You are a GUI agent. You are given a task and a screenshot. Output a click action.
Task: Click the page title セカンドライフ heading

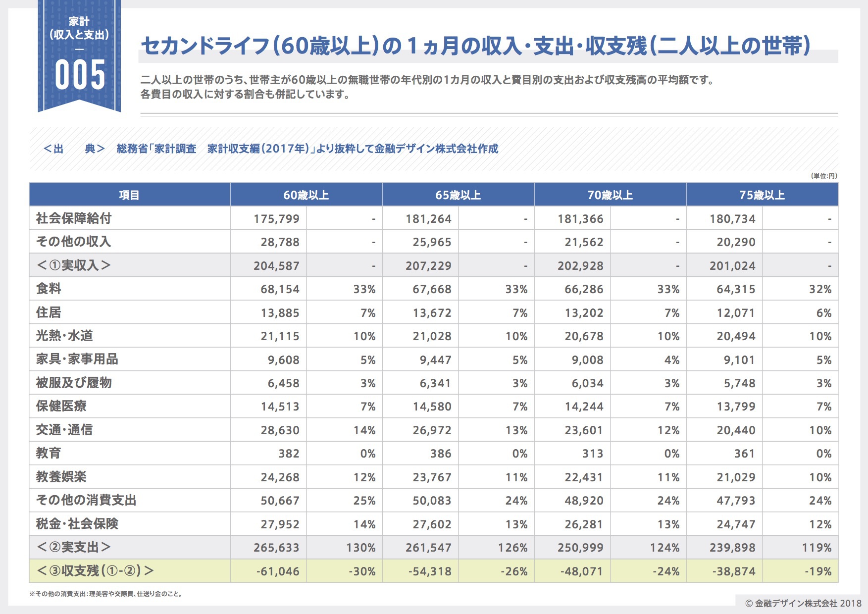click(475, 46)
